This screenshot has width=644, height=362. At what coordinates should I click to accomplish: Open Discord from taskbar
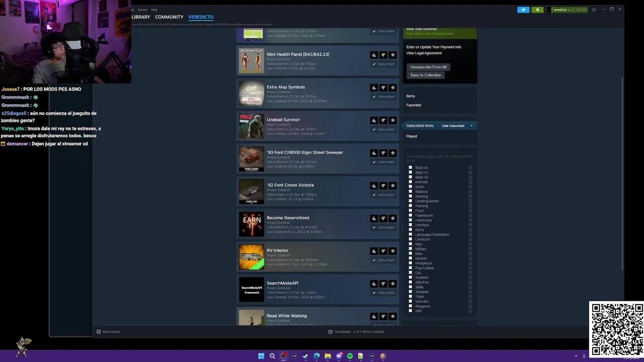[x=339, y=356]
